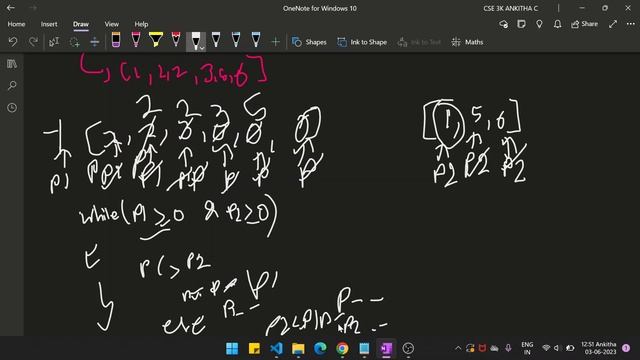Choose the Lasso Select tool
Screen dimensions: 640x360
pyautogui.click(x=74, y=42)
